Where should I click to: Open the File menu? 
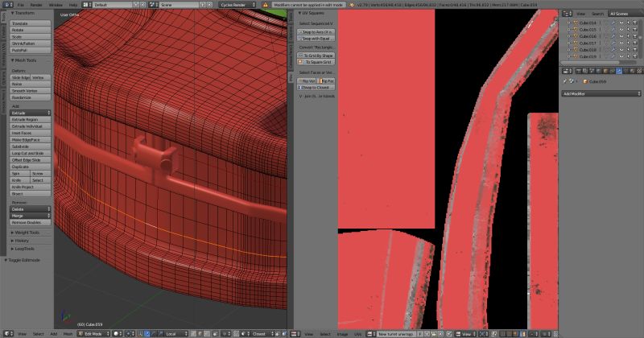21,5
